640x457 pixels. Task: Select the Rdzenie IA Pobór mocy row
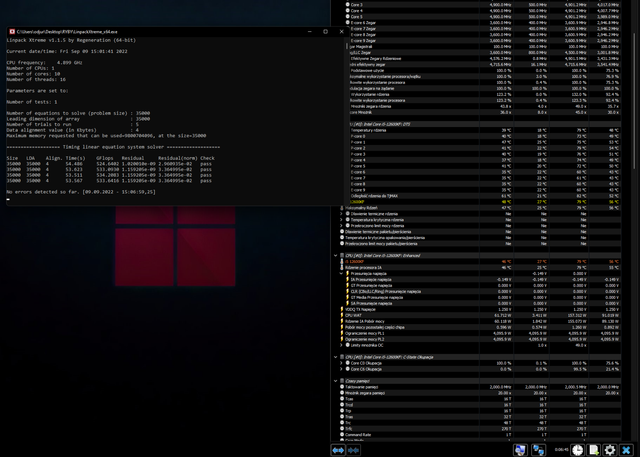(480, 321)
